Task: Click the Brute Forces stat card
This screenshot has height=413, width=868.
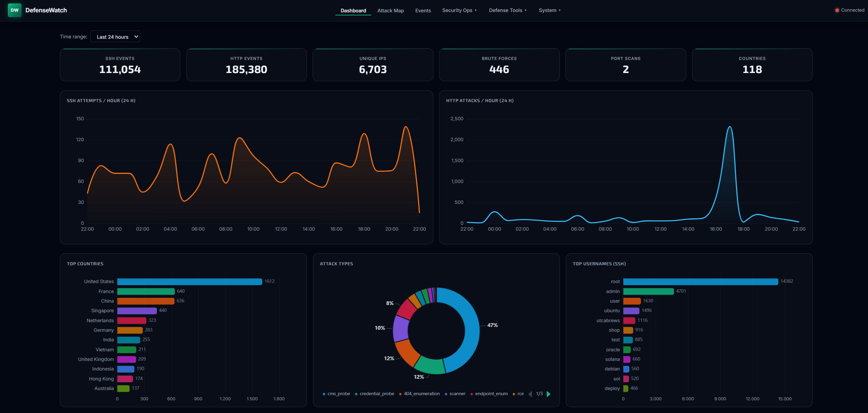Action: coord(499,65)
